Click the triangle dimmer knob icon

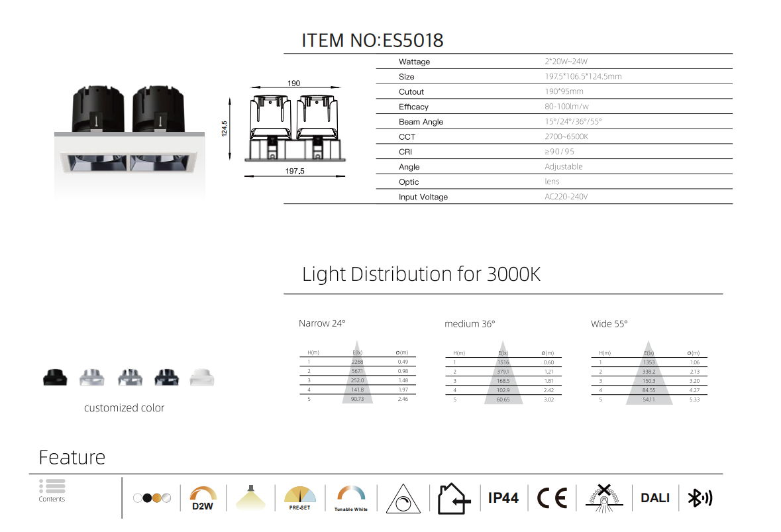tap(403, 499)
